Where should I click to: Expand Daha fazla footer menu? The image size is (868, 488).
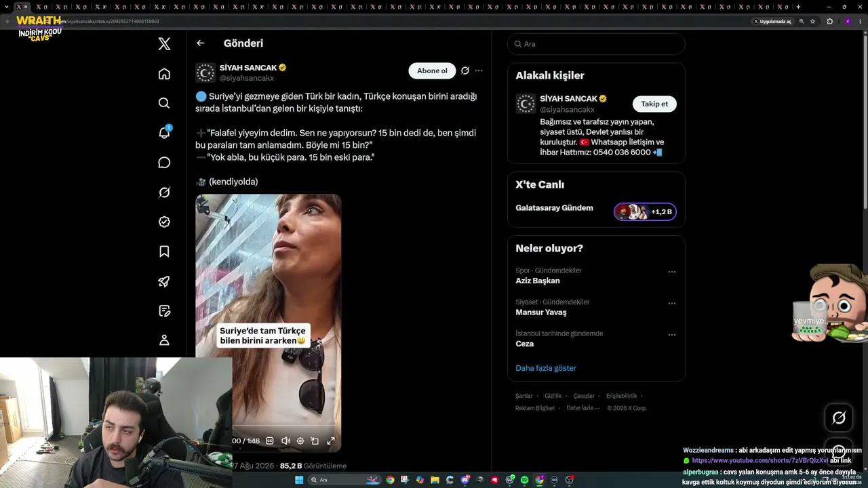pyautogui.click(x=583, y=408)
